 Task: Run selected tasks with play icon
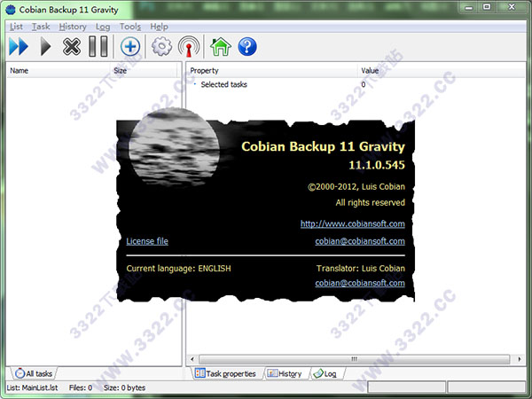[45, 46]
